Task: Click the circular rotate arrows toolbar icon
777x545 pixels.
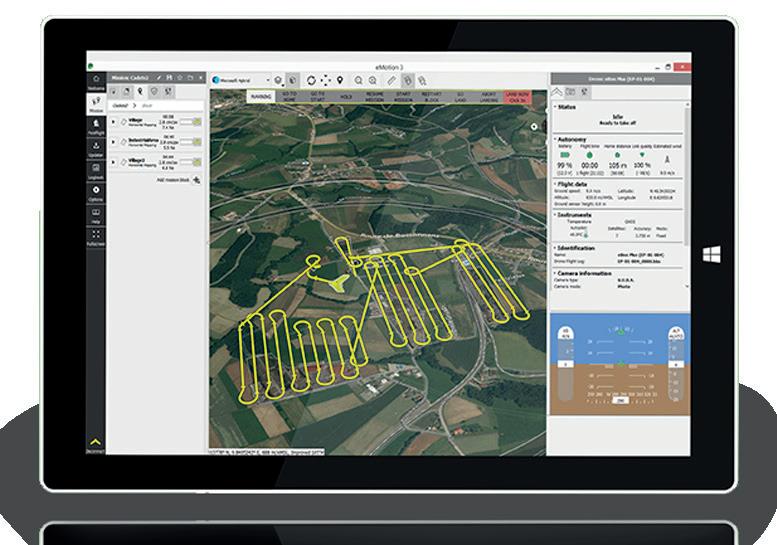Action: click(x=311, y=80)
